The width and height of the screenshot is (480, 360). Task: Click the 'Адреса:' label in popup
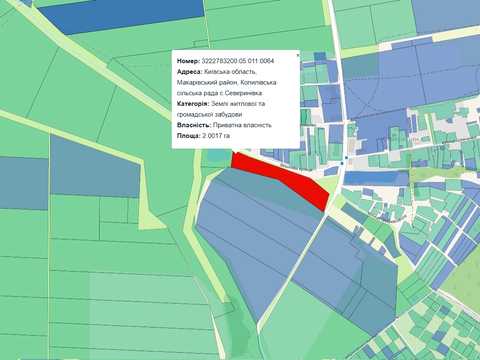coord(189,72)
